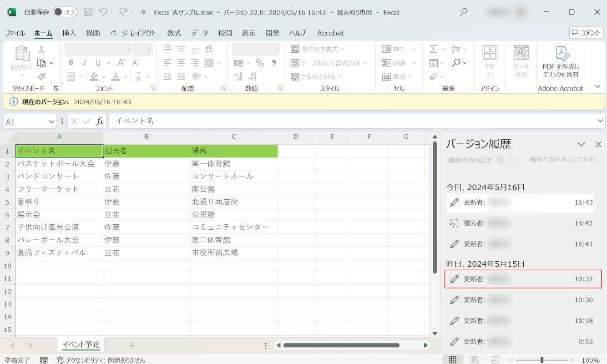The width and height of the screenshot is (607, 364).
Task: Click the Format Painter brush icon
Action: click(x=41, y=76)
